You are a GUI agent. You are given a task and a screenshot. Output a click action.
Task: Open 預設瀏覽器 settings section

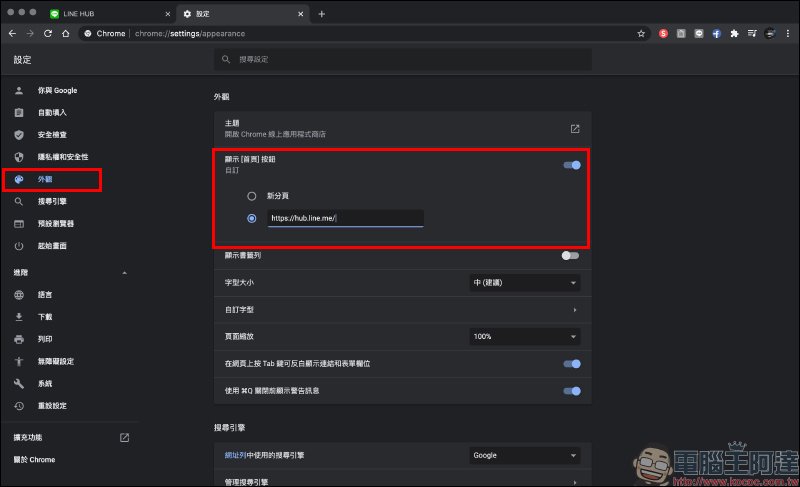pyautogui.click(x=56, y=223)
